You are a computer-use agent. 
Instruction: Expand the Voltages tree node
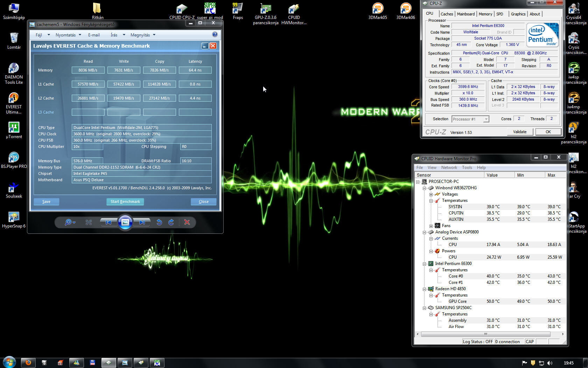[x=431, y=194]
